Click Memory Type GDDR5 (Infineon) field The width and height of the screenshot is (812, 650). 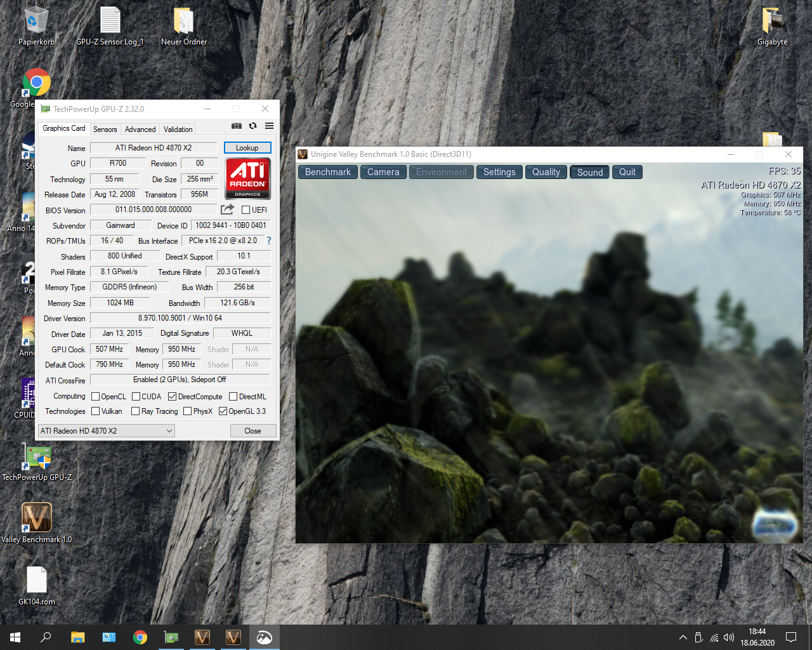[x=129, y=287]
